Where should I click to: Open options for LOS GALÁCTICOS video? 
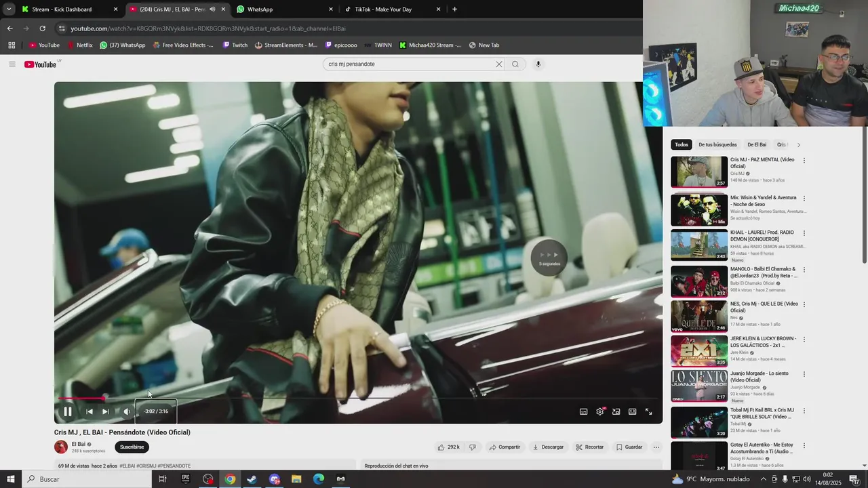coord(804,340)
